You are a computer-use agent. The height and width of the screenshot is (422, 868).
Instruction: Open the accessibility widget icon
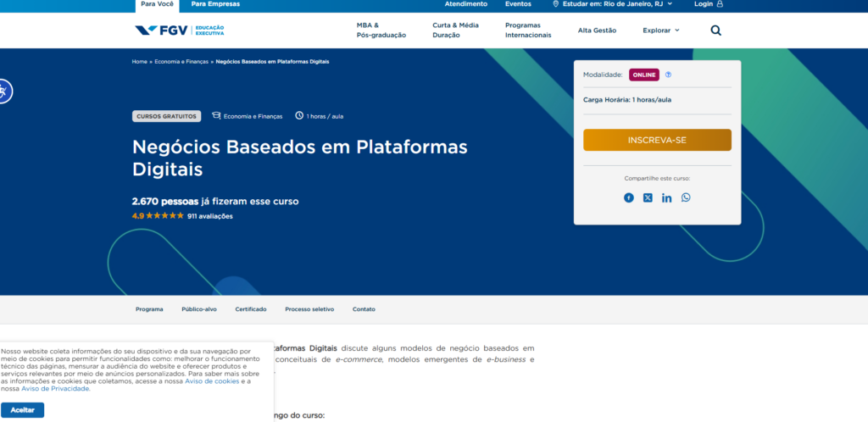point(3,92)
